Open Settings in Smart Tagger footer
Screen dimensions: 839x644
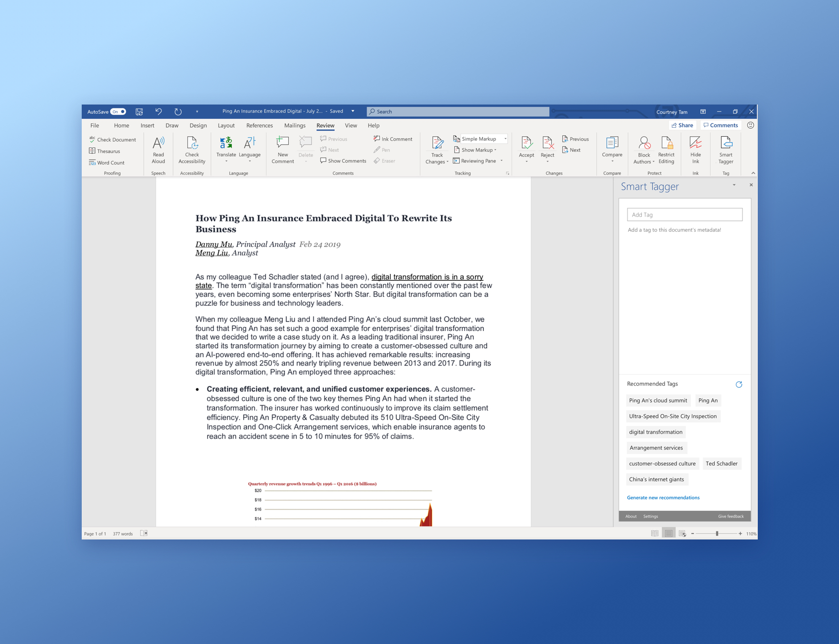point(650,516)
